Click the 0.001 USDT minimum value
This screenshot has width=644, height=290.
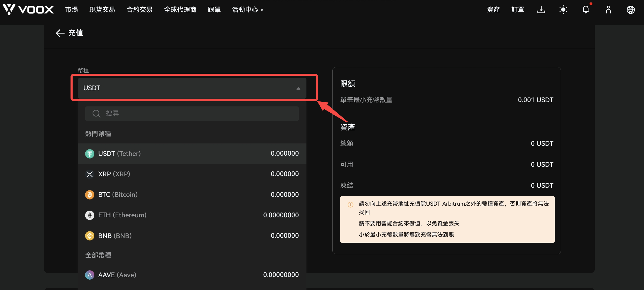tap(536, 100)
